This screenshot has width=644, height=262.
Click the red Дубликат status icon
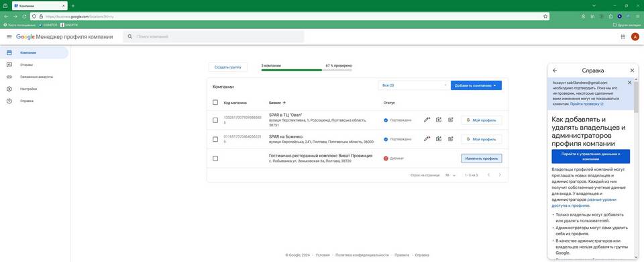tap(386, 158)
